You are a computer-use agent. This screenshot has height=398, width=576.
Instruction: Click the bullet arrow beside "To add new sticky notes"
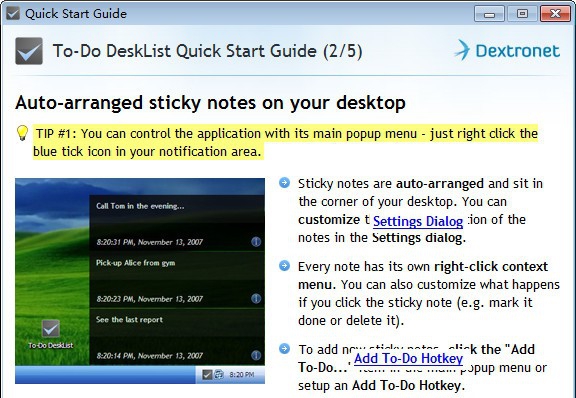click(x=284, y=348)
